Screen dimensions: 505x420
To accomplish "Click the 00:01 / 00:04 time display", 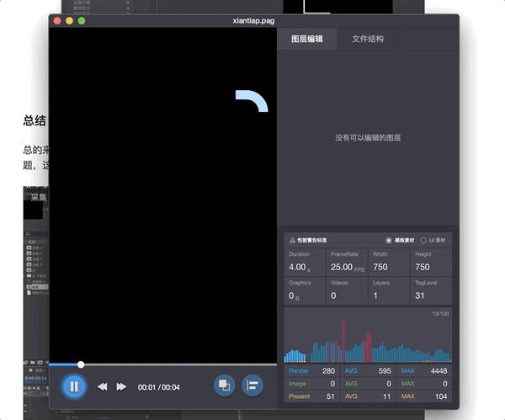I will point(159,387).
